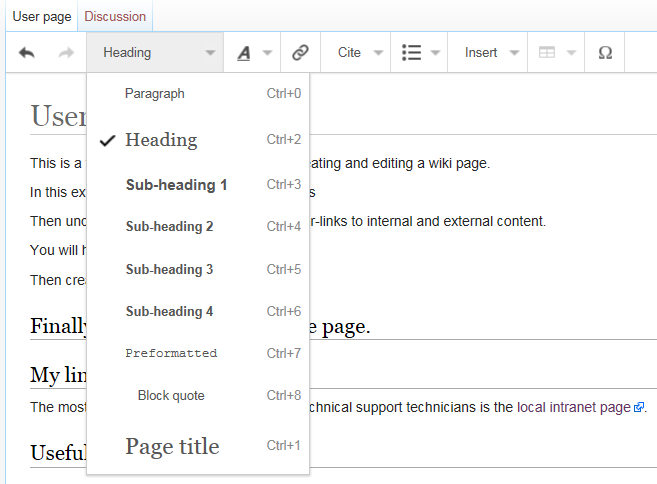Click the external link icon after intranet page
657x484 pixels.
640,408
